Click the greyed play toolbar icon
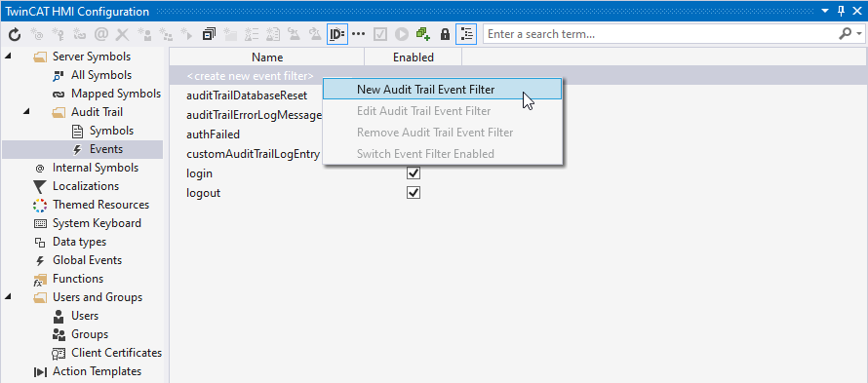This screenshot has width=868, height=383. (x=402, y=35)
